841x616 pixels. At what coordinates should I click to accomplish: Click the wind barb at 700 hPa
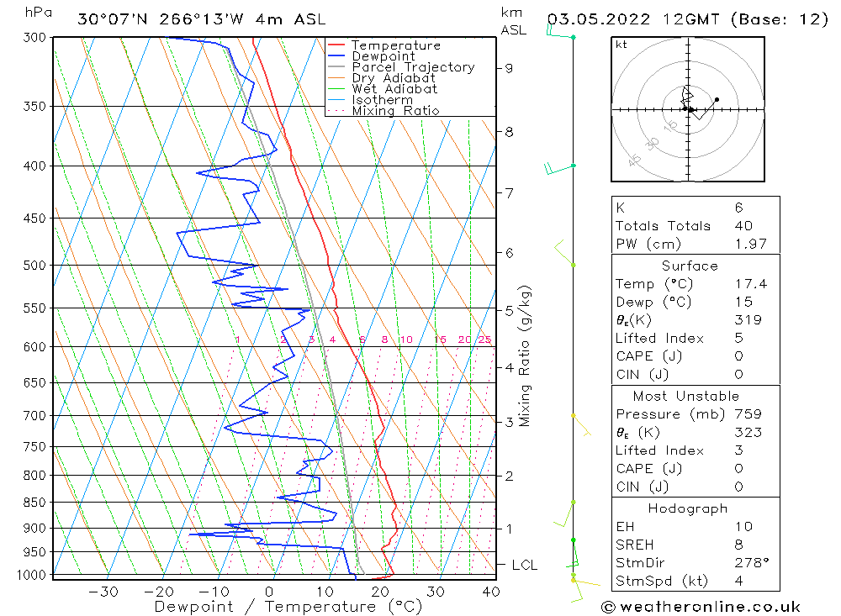581,424
